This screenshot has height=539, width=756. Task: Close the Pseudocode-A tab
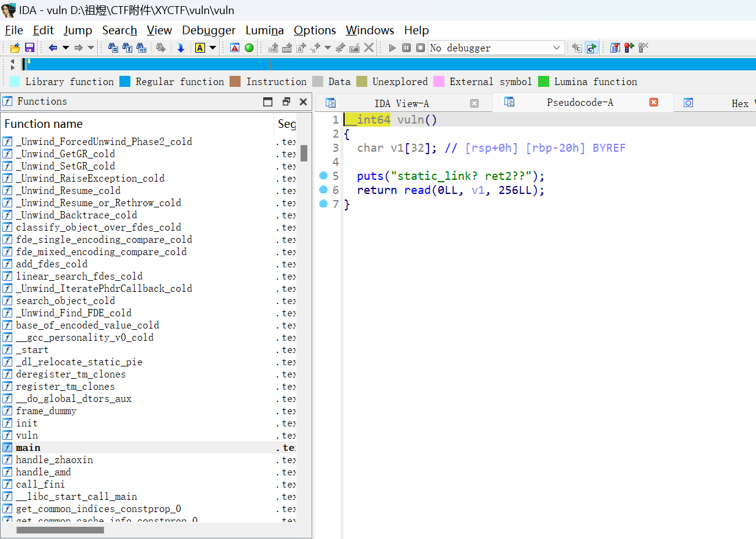point(653,103)
